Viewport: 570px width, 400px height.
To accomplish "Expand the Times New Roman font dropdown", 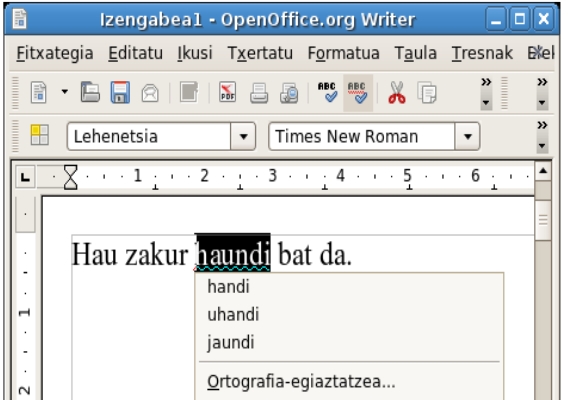I will (x=467, y=137).
